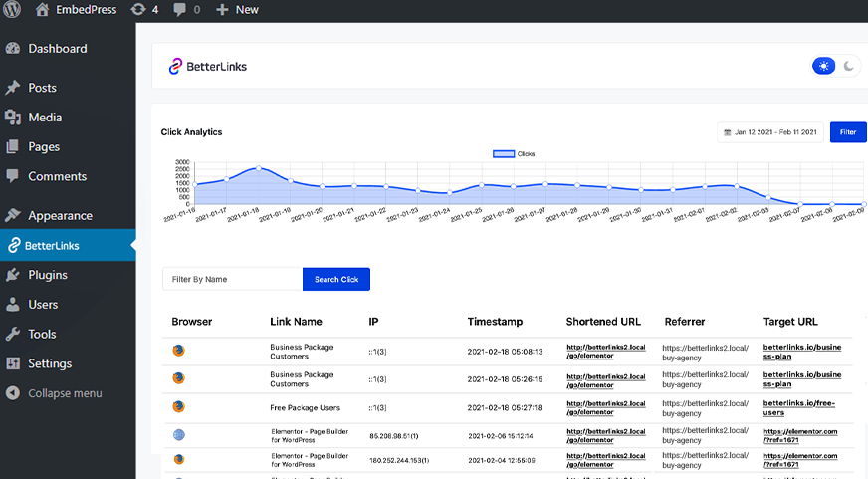Click the Search Click button
The image size is (868, 479).
tap(336, 279)
